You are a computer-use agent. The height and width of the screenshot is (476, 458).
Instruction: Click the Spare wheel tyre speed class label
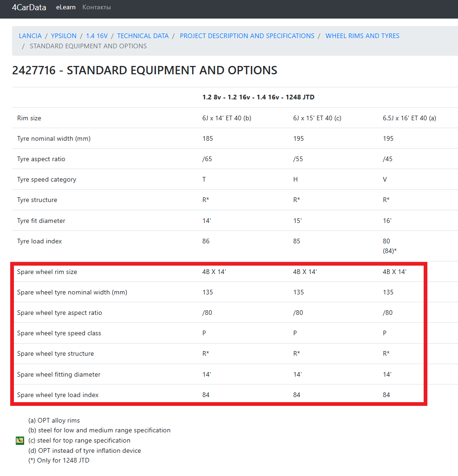tap(59, 333)
